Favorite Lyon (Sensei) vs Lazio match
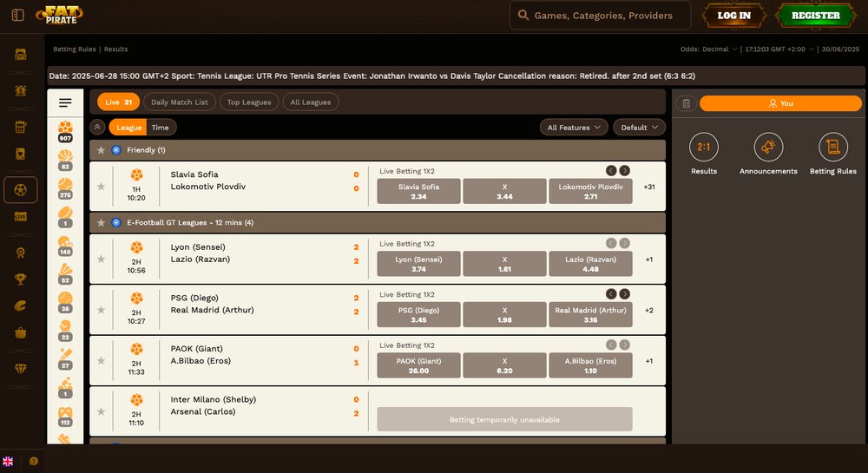Image resolution: width=868 pixels, height=473 pixels. pyautogui.click(x=102, y=259)
